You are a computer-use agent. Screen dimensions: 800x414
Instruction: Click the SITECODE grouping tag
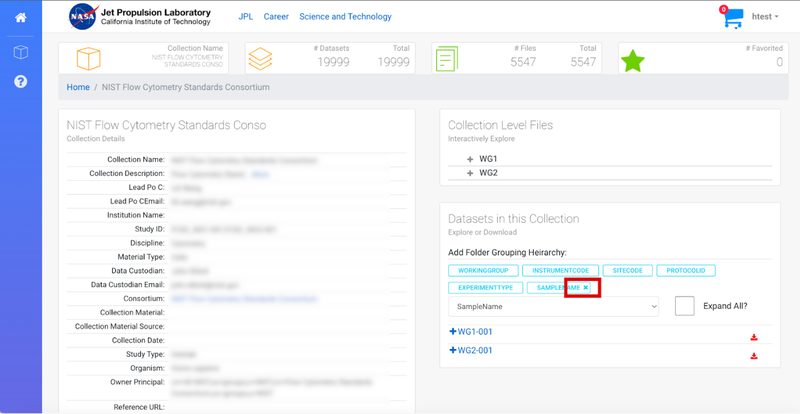pyautogui.click(x=628, y=271)
